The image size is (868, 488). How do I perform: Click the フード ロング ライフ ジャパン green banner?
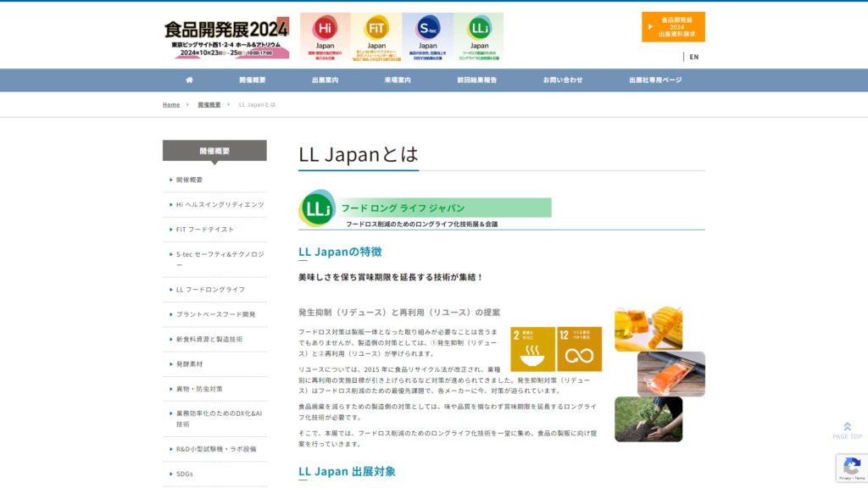442,208
